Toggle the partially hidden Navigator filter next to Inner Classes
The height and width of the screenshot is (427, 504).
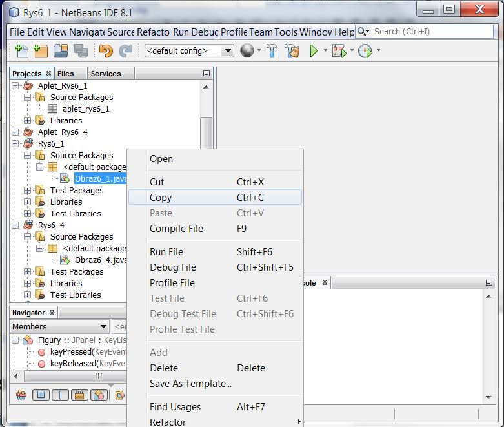(119, 395)
